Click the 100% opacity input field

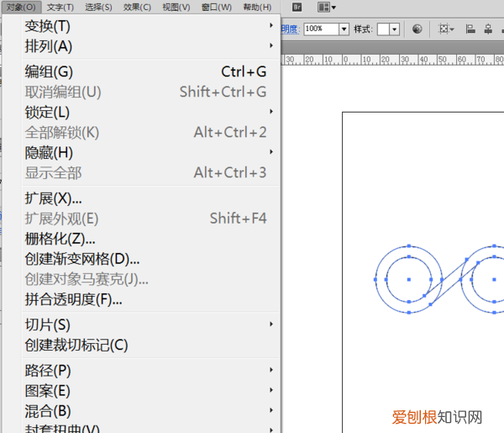(x=320, y=29)
